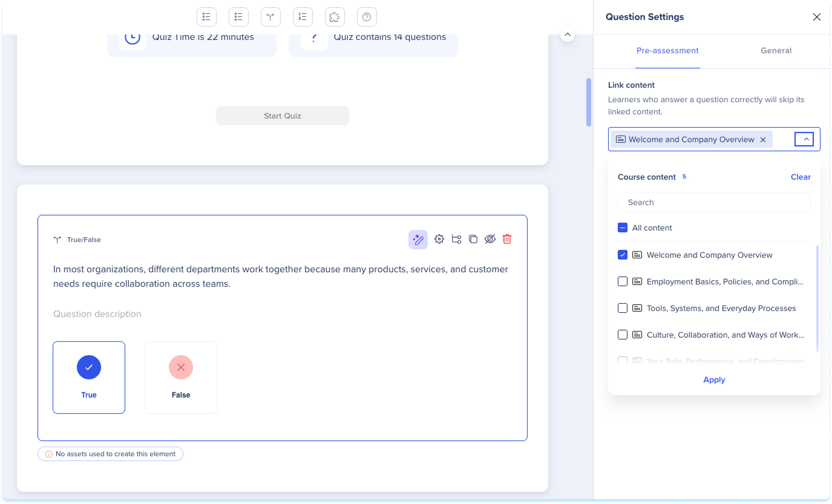Click the quiz time clock icon
The width and height of the screenshot is (832, 504).
click(x=133, y=38)
